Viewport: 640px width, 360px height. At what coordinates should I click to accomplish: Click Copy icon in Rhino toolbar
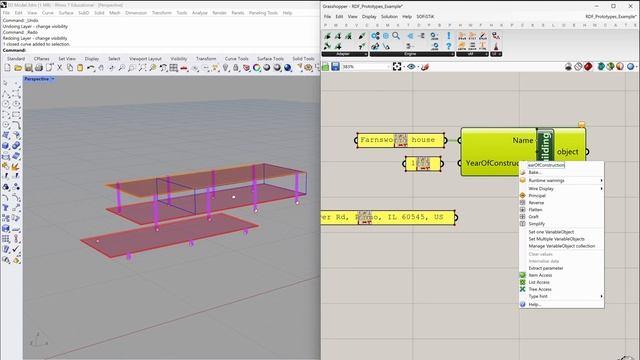coord(70,68)
